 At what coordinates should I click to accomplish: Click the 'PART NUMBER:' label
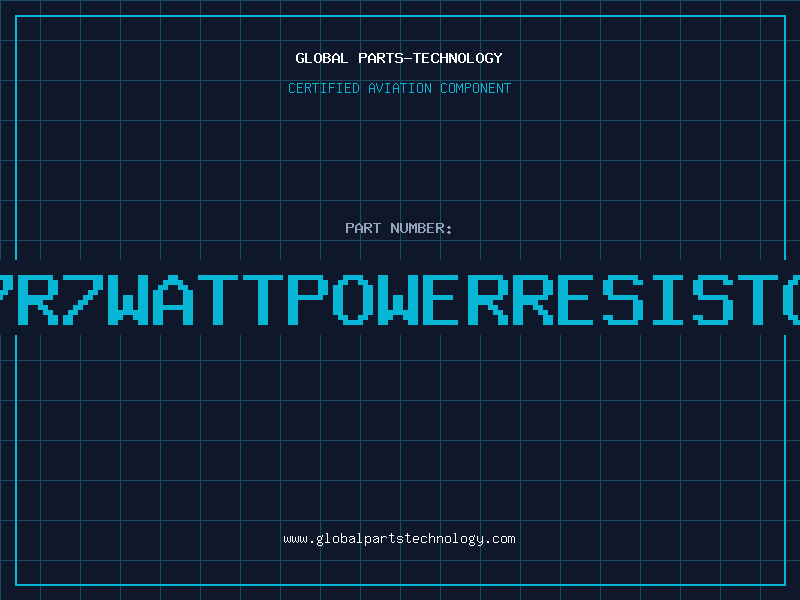[x=398, y=228]
